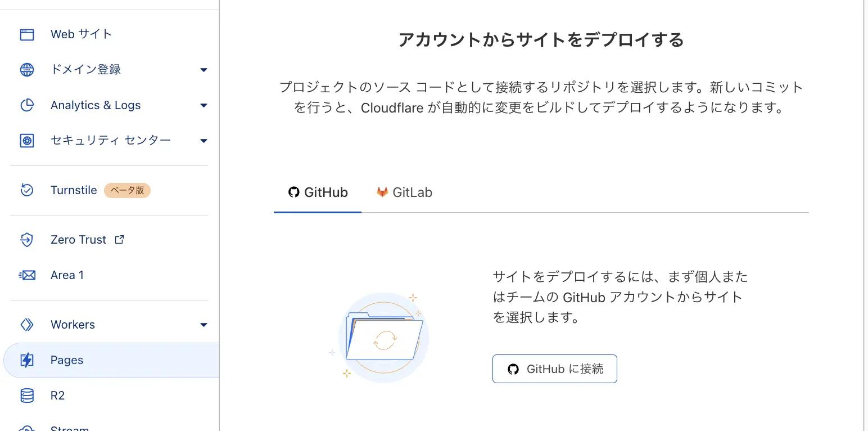The image size is (868, 431).
Task: Select the ドメイン登録 globe icon
Action: 26,70
